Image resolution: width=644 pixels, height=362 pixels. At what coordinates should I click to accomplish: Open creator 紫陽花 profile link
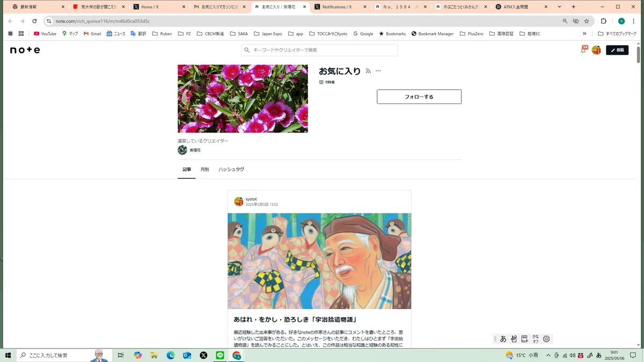point(189,150)
